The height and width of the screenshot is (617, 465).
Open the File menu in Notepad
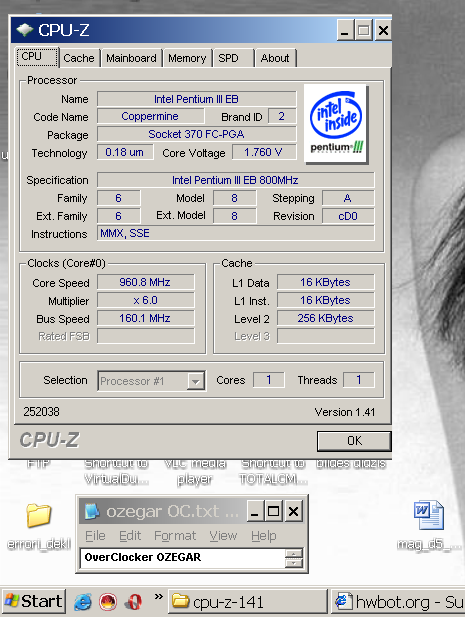95,536
